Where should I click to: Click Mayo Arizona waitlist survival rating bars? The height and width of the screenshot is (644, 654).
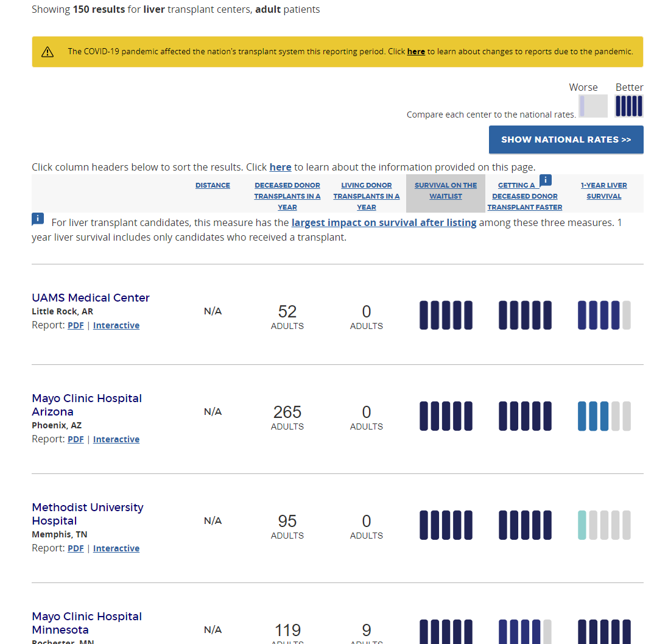(x=446, y=416)
